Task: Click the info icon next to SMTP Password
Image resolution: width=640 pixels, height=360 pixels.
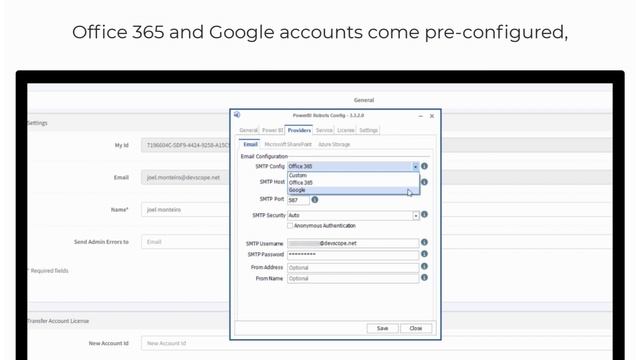Action: 424,254
